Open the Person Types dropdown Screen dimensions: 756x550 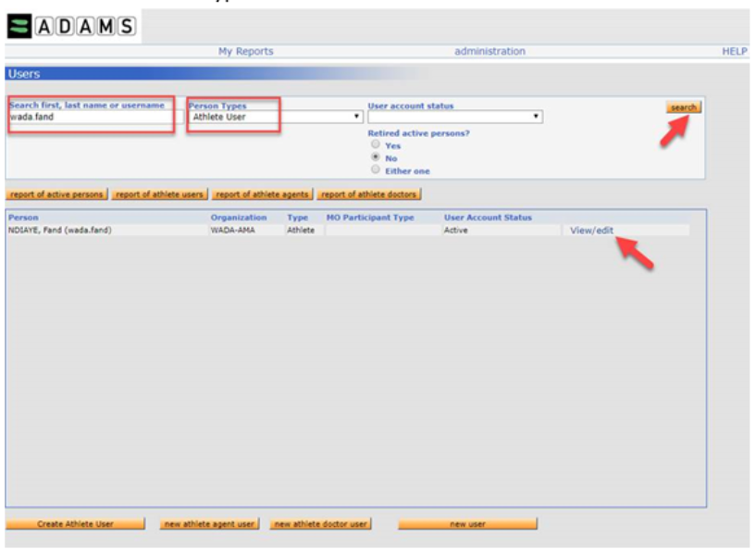pyautogui.click(x=276, y=117)
